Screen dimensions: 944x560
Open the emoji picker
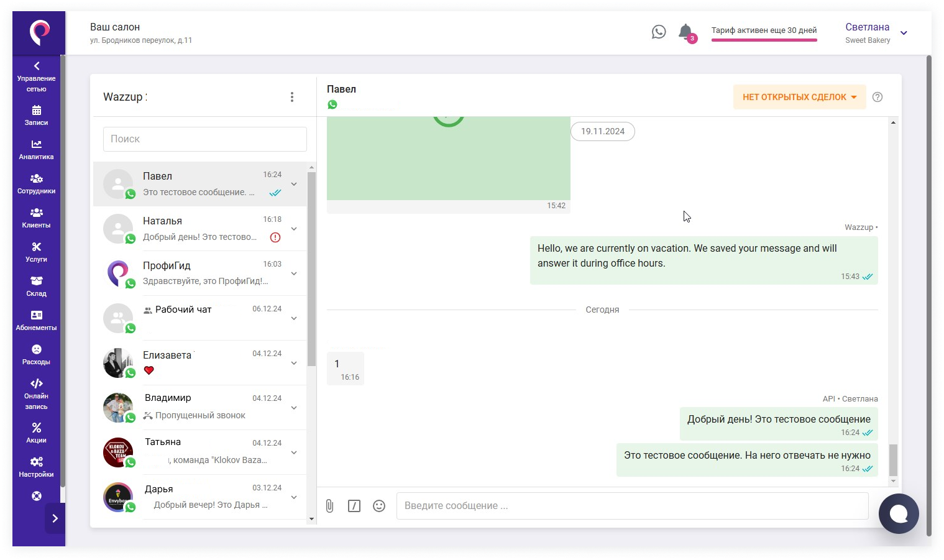point(379,506)
